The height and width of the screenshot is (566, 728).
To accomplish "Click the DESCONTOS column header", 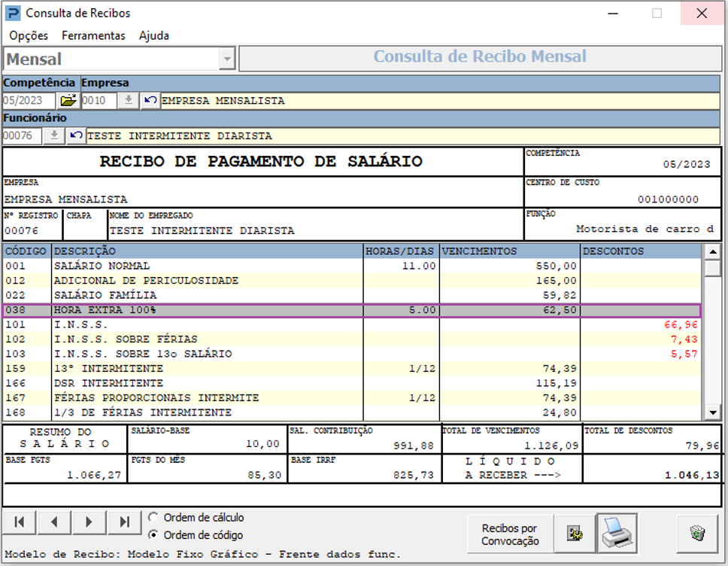I will (x=642, y=251).
